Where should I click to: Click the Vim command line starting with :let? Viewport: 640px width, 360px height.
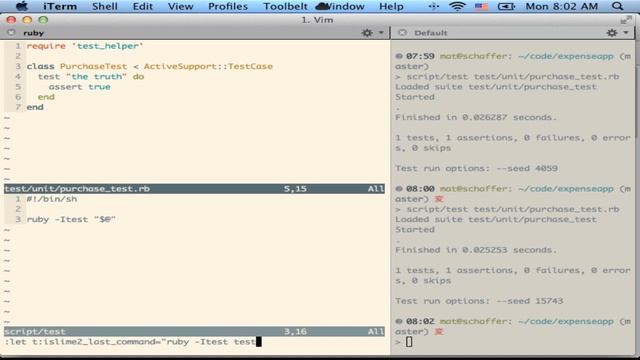click(133, 342)
